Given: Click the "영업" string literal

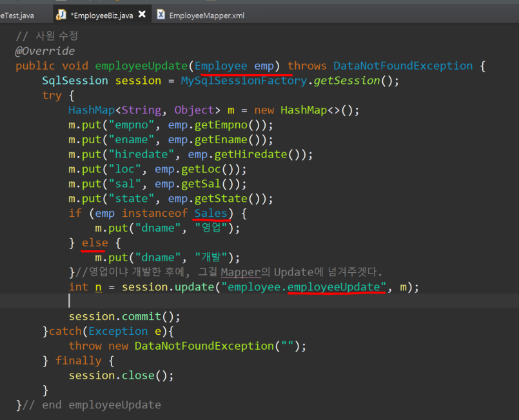Looking at the screenshot, I should tap(211, 228).
